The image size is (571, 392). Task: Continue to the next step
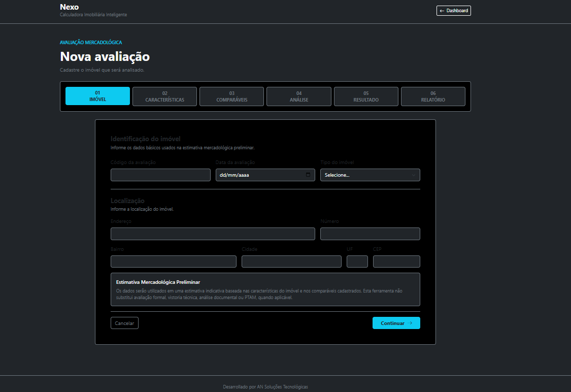pyautogui.click(x=396, y=323)
